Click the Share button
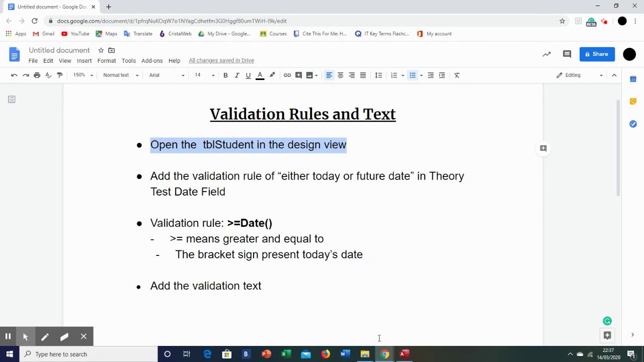Image resolution: width=644 pixels, height=362 pixels. coord(597,54)
